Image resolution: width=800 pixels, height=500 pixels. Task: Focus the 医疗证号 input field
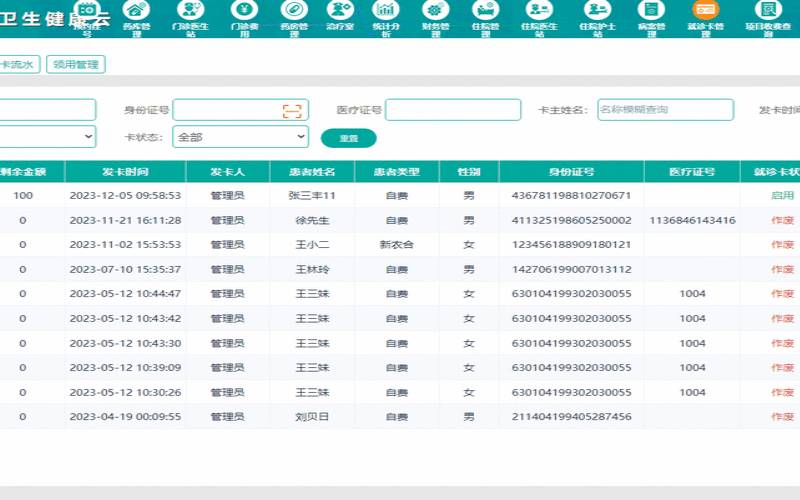tap(453, 110)
